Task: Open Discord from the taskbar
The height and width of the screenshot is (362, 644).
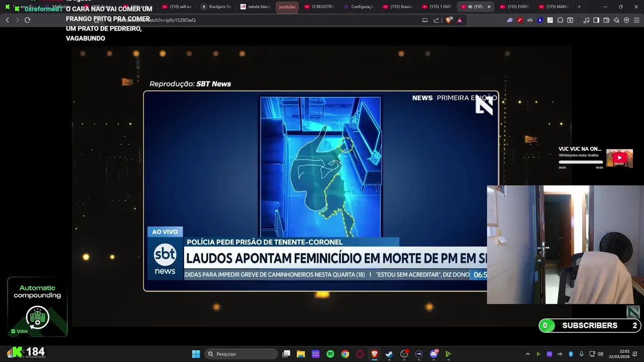Action: point(434,354)
